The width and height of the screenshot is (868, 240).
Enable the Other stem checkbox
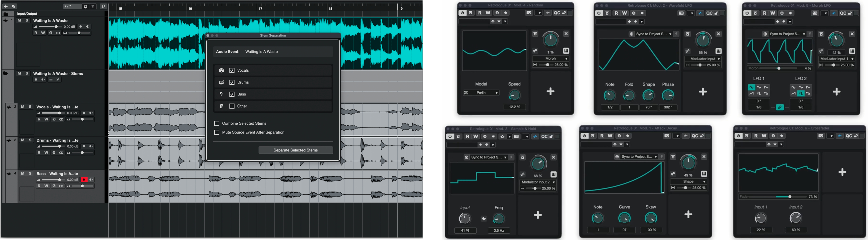click(232, 106)
